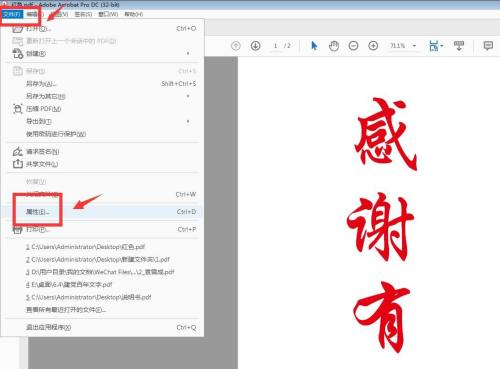Click the printer icon beside 打印(P)

tap(17, 229)
